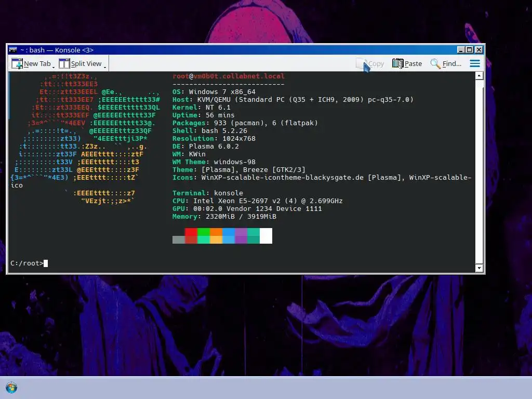The image size is (532, 399).
Task: Click the gray color block in neofetch palette
Action: pyautogui.click(x=179, y=240)
